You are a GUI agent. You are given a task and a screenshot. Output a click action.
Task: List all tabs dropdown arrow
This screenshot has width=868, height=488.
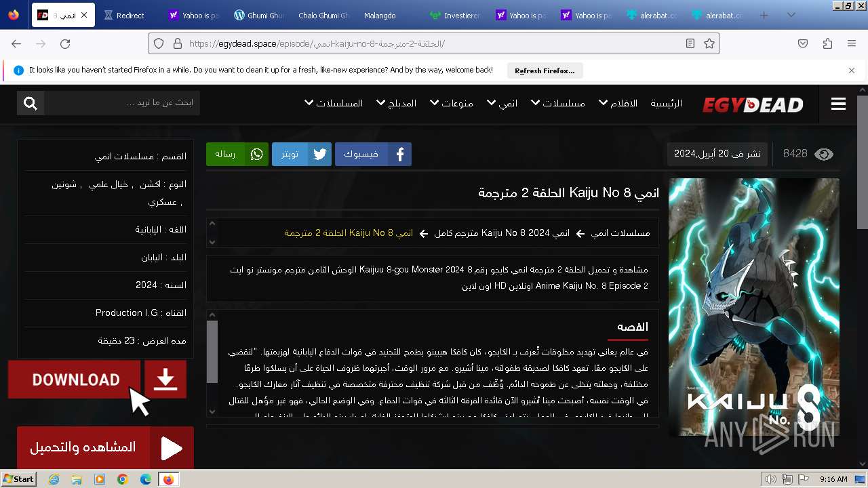tap(791, 15)
